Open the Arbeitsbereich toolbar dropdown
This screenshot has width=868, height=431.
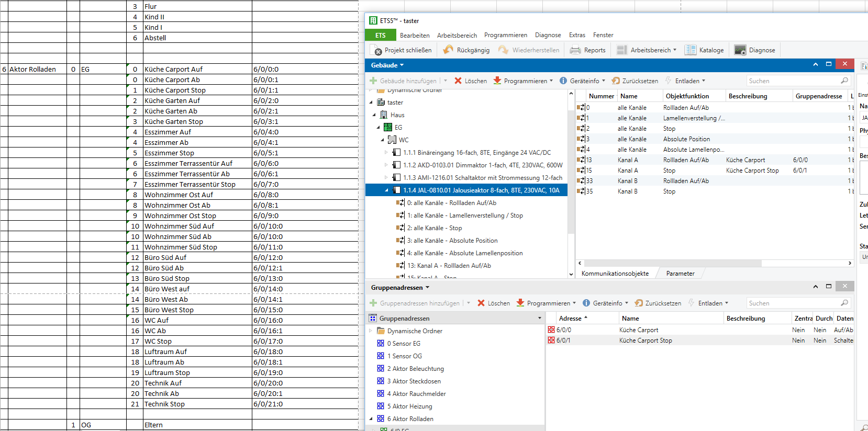tap(675, 50)
